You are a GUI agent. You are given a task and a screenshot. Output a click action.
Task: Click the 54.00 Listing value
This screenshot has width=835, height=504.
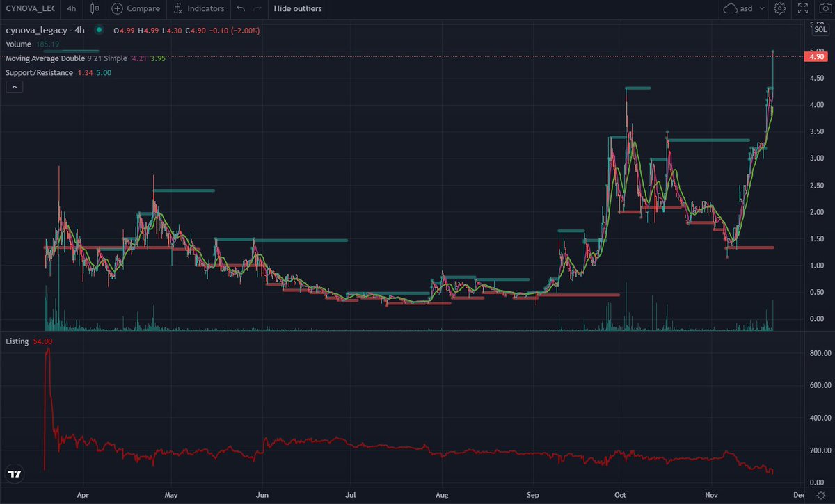pyautogui.click(x=42, y=341)
